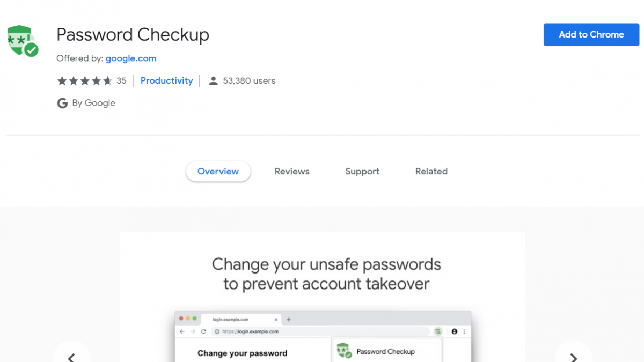Click the screenshot preview image

click(x=322, y=297)
